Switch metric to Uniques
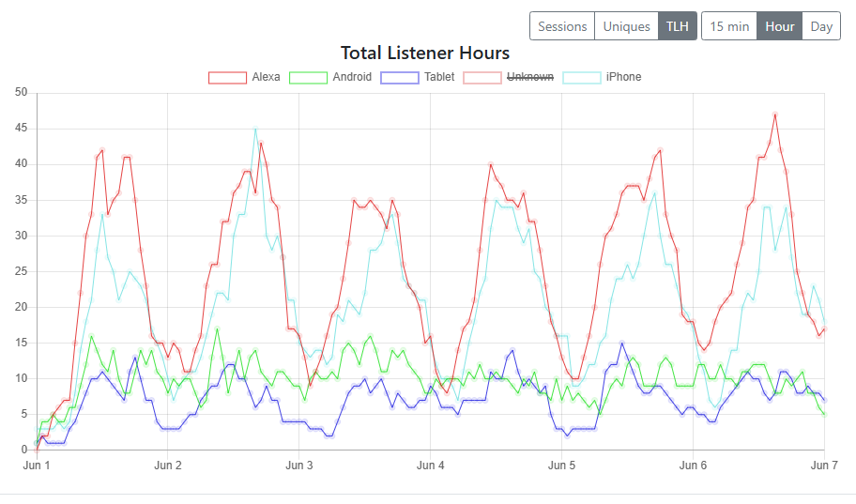 click(626, 26)
